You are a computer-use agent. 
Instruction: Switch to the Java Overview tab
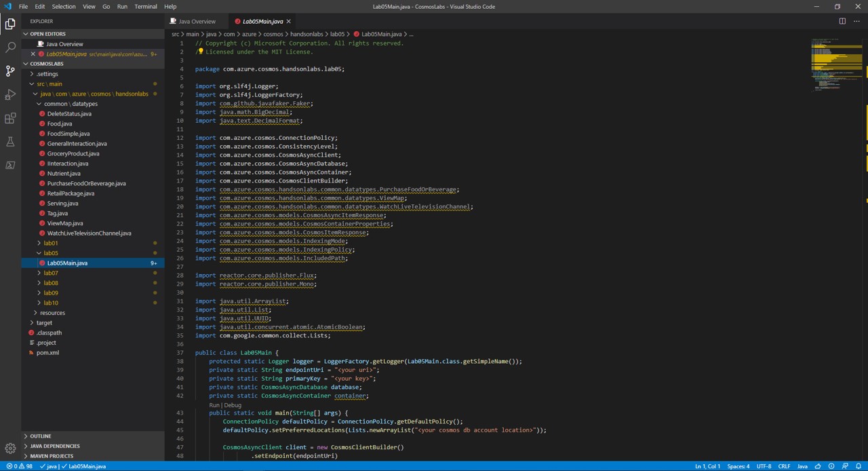coord(197,21)
